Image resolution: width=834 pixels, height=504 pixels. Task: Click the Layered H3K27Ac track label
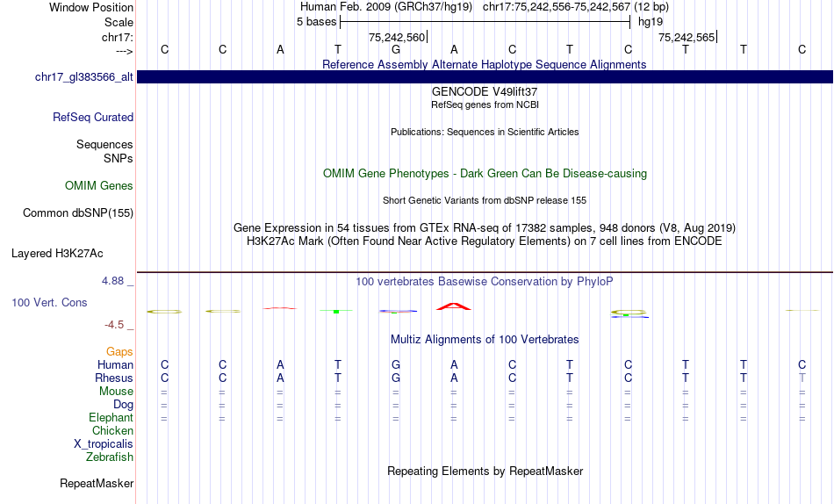pos(57,254)
